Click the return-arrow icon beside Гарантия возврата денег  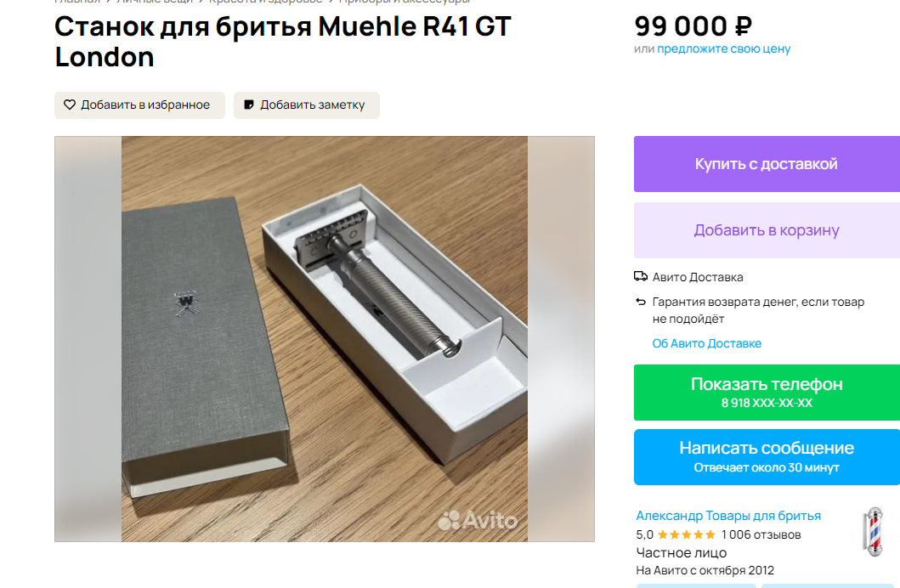641,302
